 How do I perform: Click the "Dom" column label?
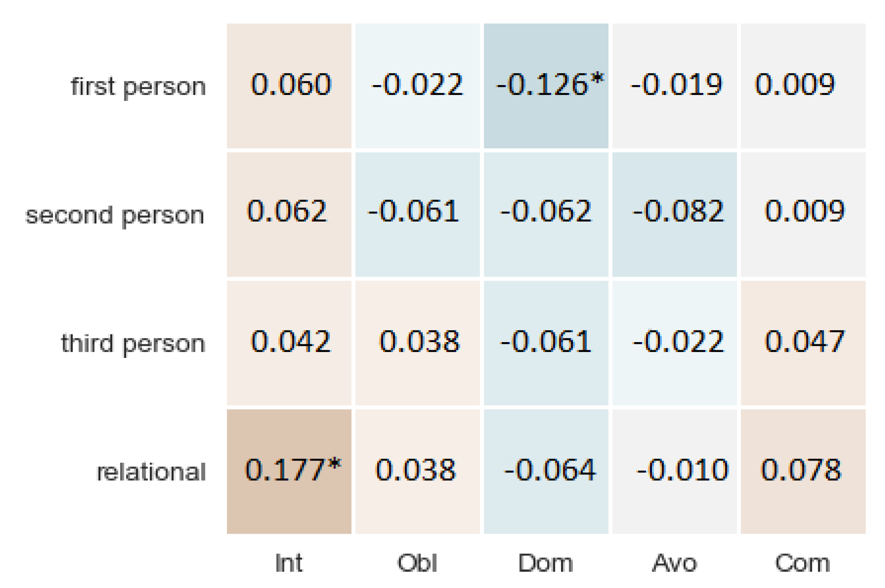(546, 563)
